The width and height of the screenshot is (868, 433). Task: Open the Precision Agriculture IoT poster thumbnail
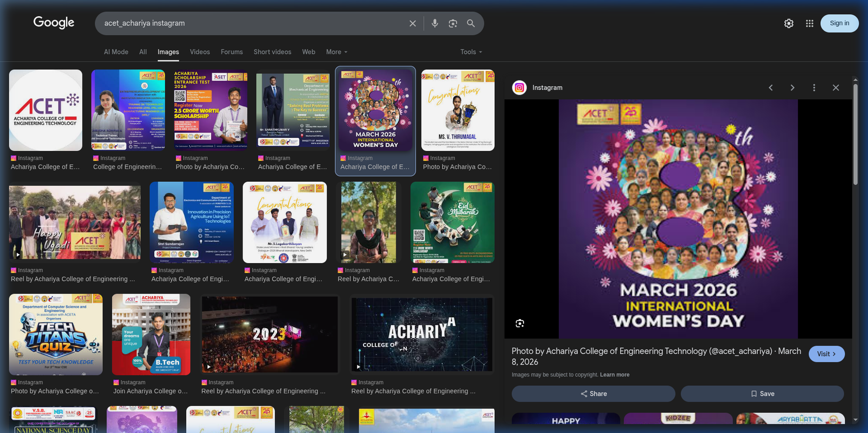[192, 222]
